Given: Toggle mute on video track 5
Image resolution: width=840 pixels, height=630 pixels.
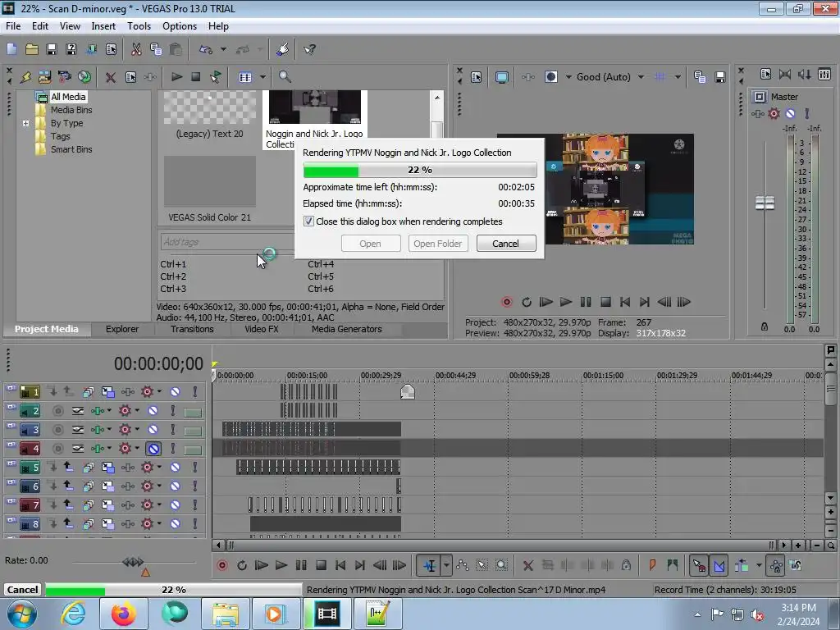Looking at the screenshot, I should tap(176, 467).
